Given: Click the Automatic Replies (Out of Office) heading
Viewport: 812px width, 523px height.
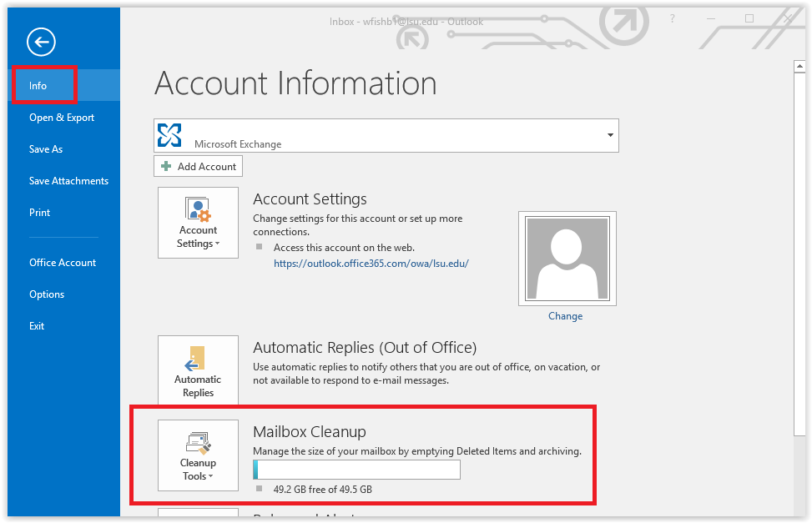Looking at the screenshot, I should [x=365, y=347].
